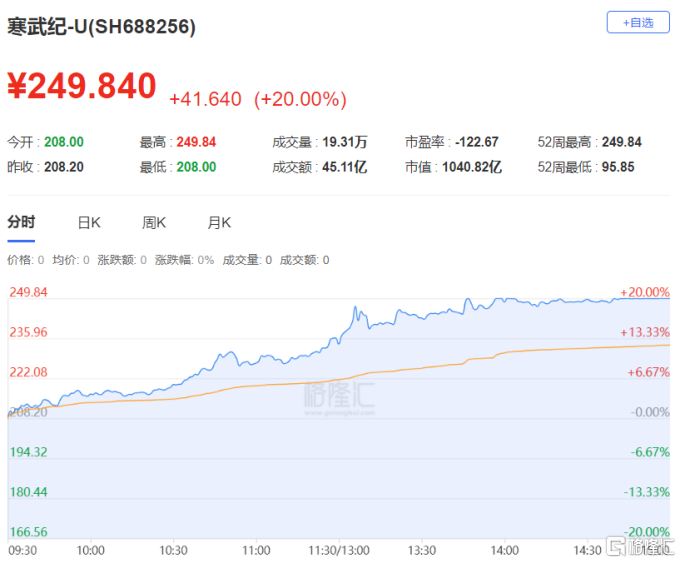Image resolution: width=681 pixels, height=563 pixels.
Task: Click the 52周最高 value 249.84
Action: point(622,142)
